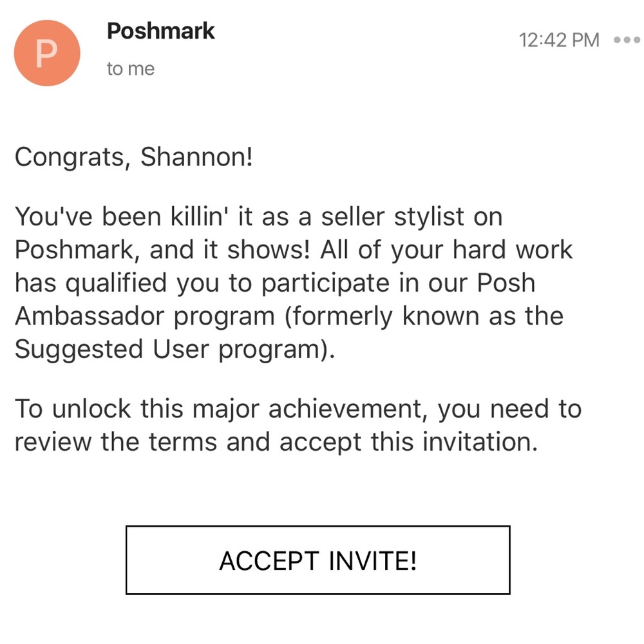Screen dimensions: 644x644
Task: Reveal recipient info under the sender name
Action: point(131,69)
